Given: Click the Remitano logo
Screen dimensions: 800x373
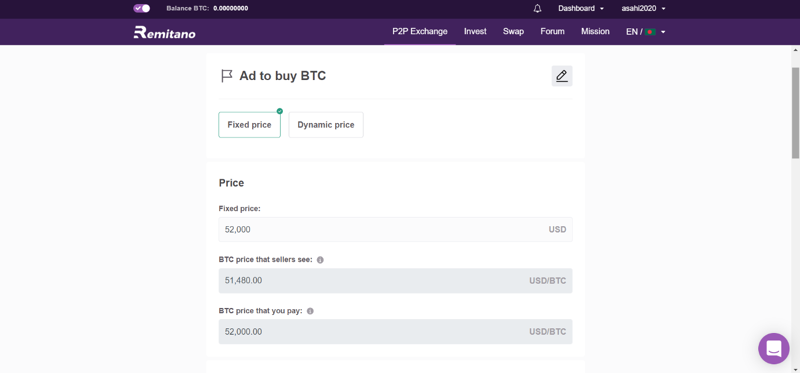Looking at the screenshot, I should [164, 32].
